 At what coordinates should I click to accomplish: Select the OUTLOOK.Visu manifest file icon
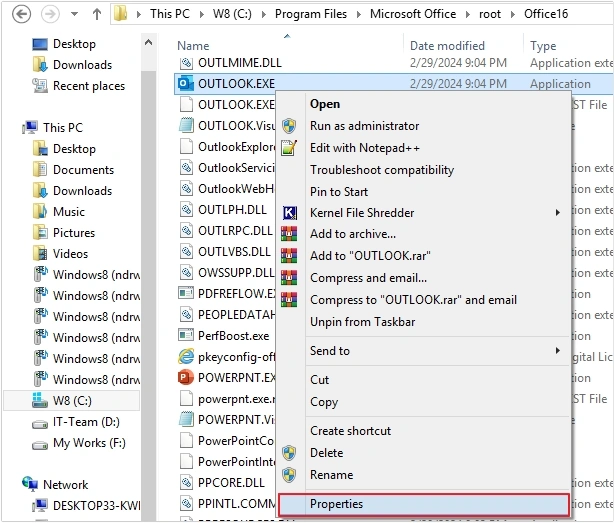click(x=186, y=126)
